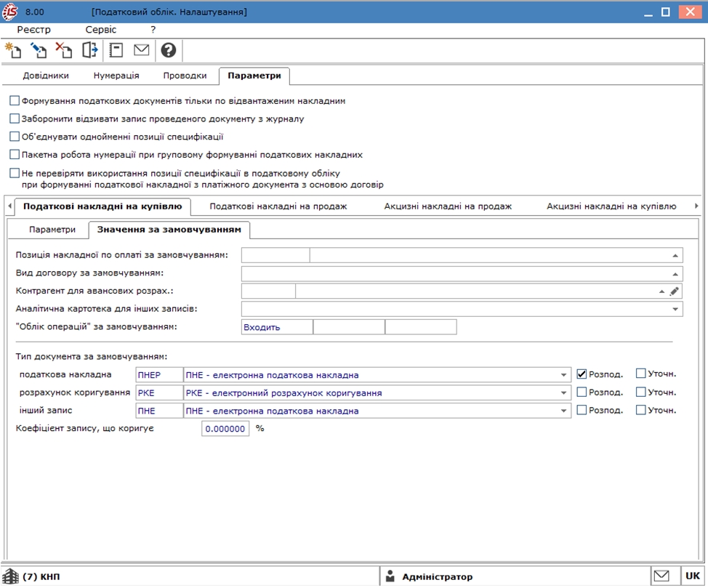
Task: Click the 'Входить' облік операцій field
Action: coord(277,327)
